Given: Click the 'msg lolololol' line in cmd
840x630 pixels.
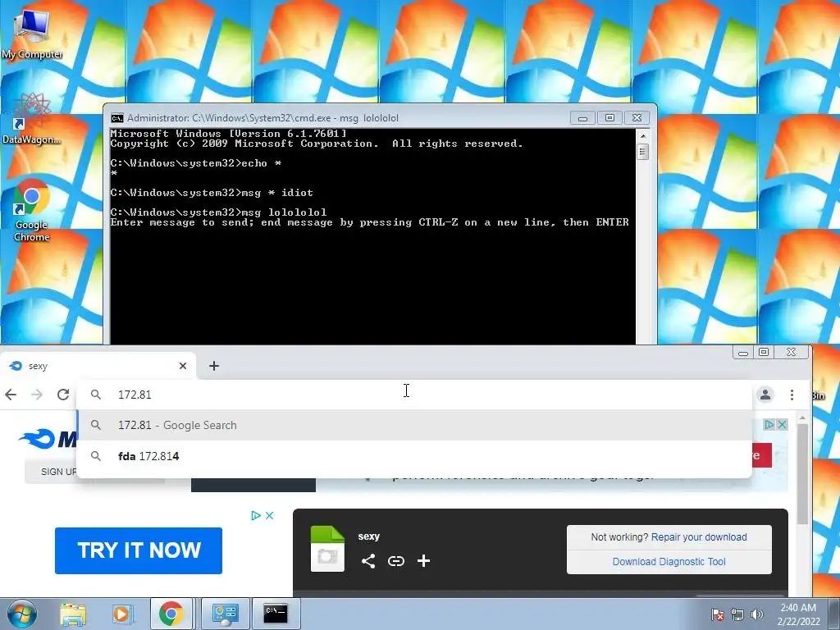Looking at the screenshot, I should 218,212.
